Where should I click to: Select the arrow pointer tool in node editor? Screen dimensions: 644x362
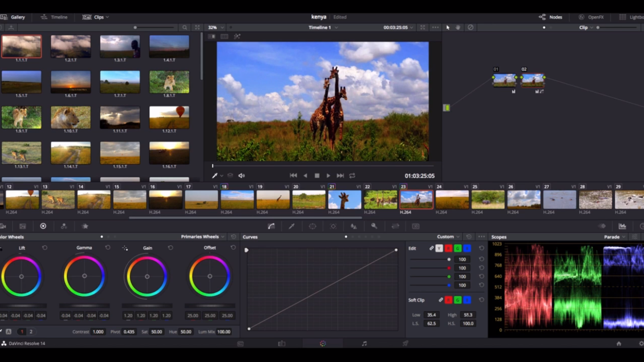pos(448,28)
